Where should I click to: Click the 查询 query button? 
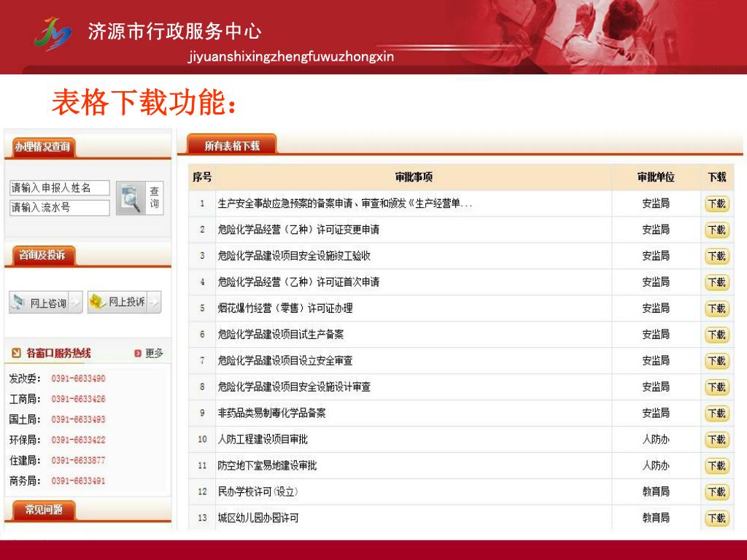coord(155,198)
